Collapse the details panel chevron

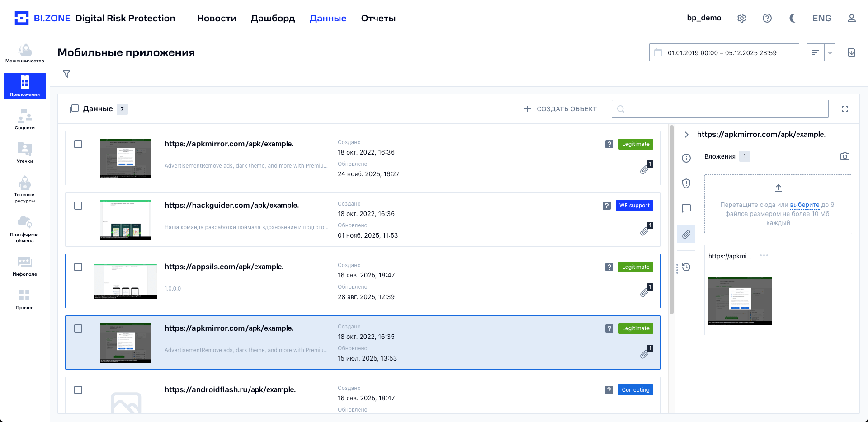coord(686,135)
